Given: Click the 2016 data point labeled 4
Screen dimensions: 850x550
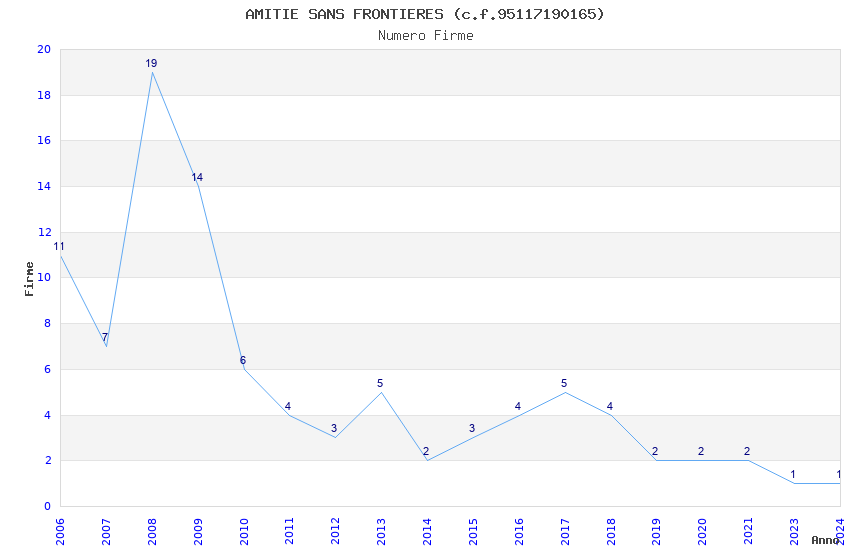Looking at the screenshot, I should click(518, 406).
